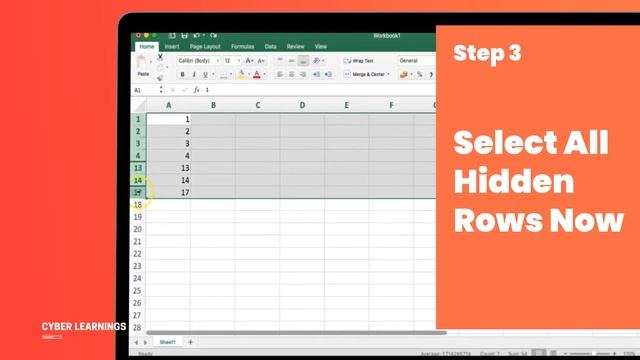Click the formula bar confirm checkmark icon
This screenshot has height=360, width=640.
184,90
